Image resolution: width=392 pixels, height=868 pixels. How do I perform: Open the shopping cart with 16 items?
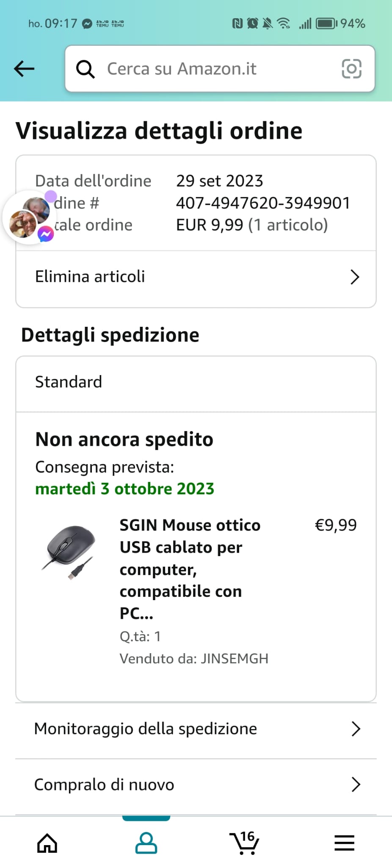point(244,843)
